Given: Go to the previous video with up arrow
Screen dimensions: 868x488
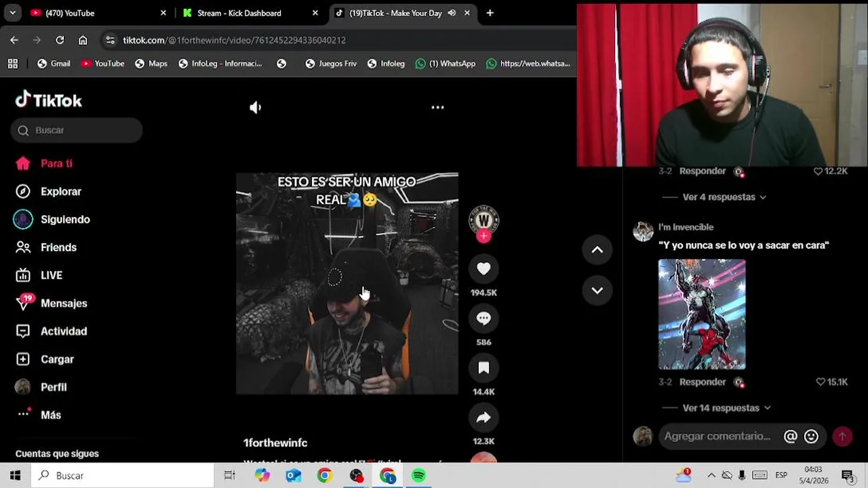Looking at the screenshot, I should point(597,250).
